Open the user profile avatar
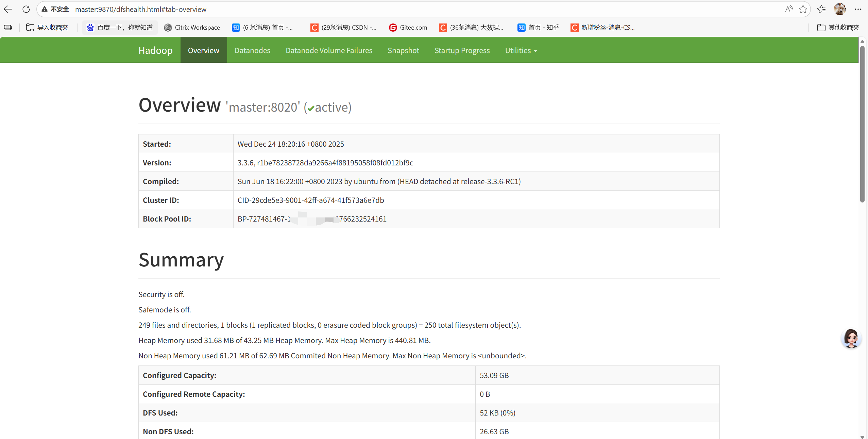868x439 pixels. point(839,9)
